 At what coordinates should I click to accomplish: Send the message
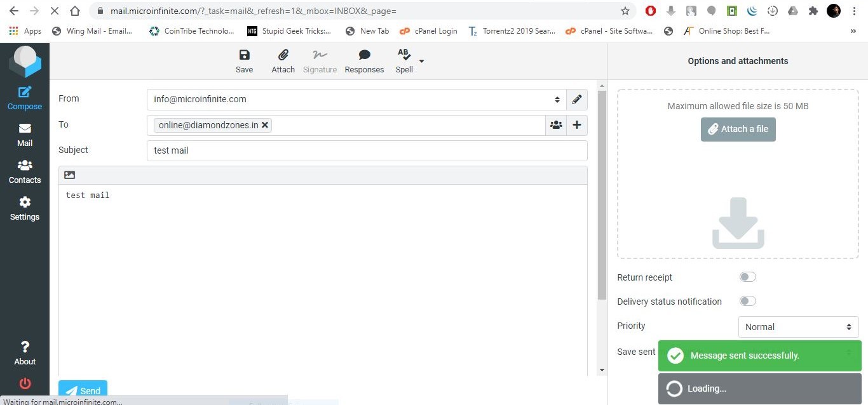tap(83, 390)
